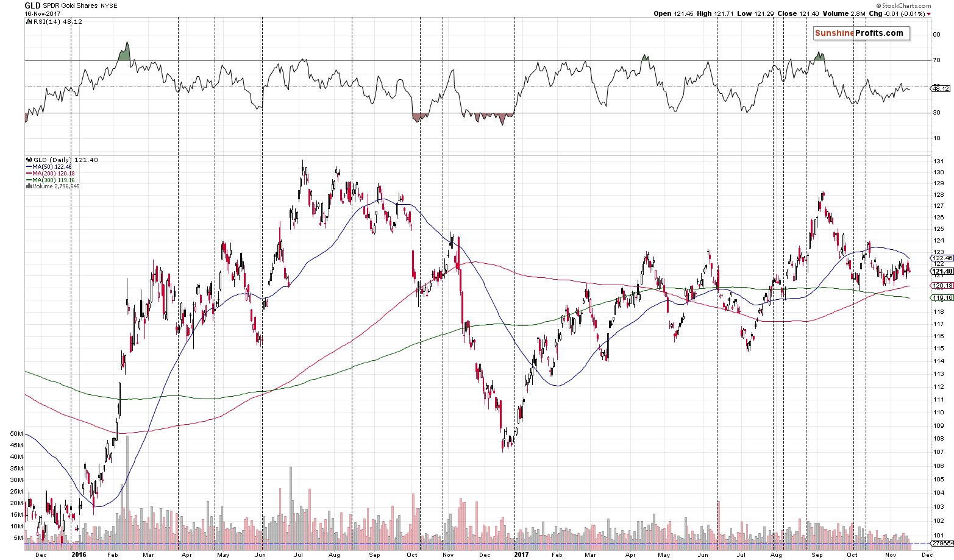
Task: Click the GLD (Daily) 121.40 legend entry
Action: pos(65,160)
